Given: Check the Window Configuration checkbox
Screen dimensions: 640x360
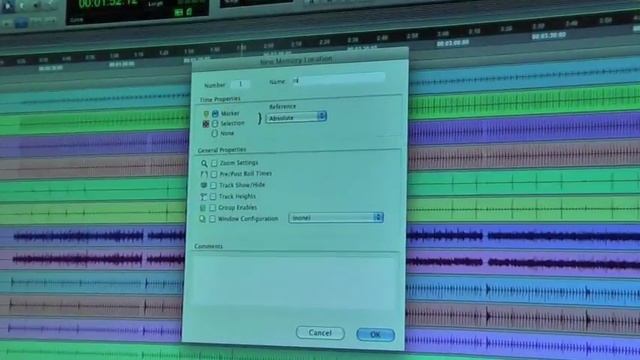Looking at the screenshot, I should [212, 219].
